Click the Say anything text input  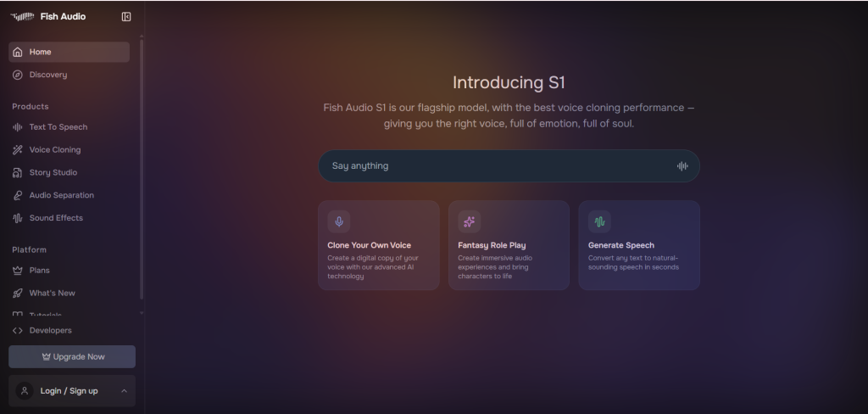(x=496, y=166)
